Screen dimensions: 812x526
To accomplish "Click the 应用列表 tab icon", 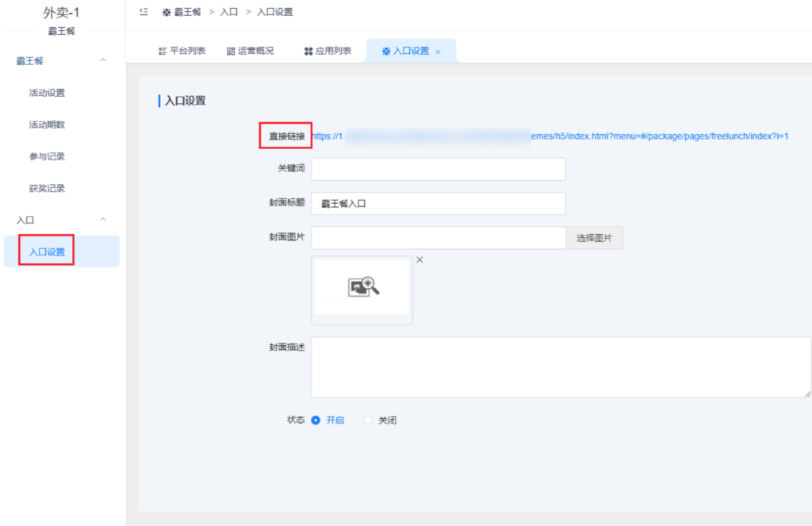I will (309, 50).
